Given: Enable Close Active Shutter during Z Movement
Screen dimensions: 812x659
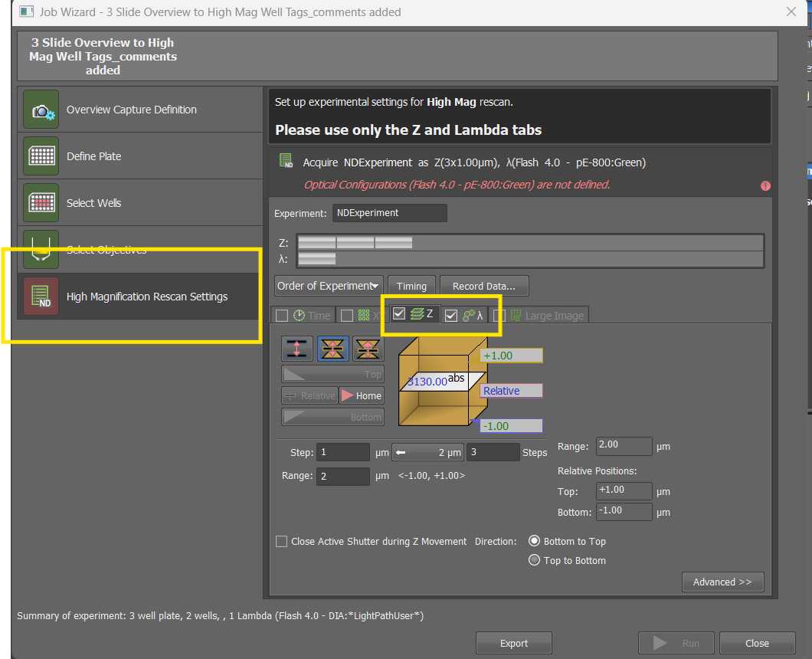Looking at the screenshot, I should (282, 542).
